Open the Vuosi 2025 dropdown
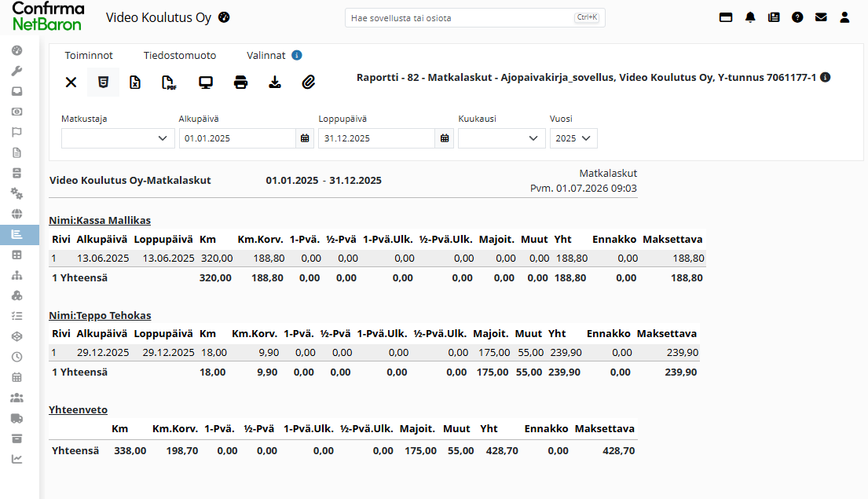868x499 pixels. point(573,138)
